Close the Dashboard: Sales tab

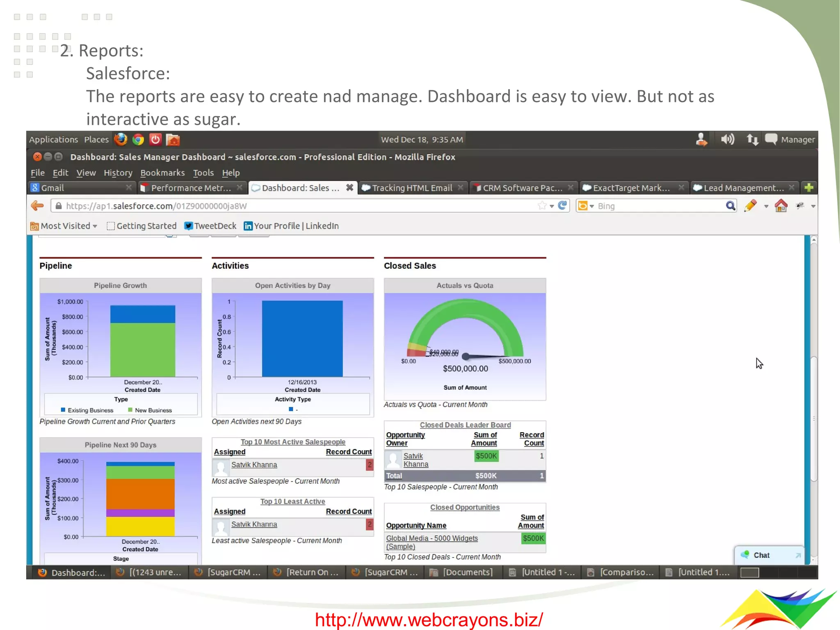click(x=349, y=188)
